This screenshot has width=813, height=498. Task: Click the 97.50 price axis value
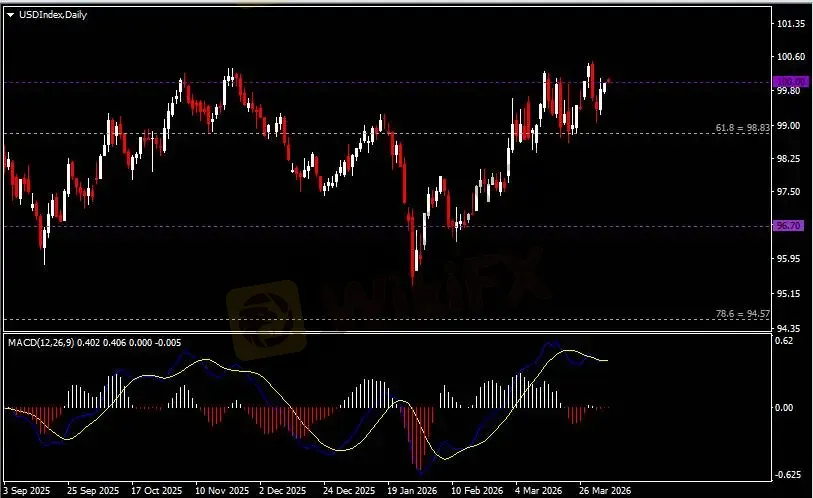tap(789, 192)
